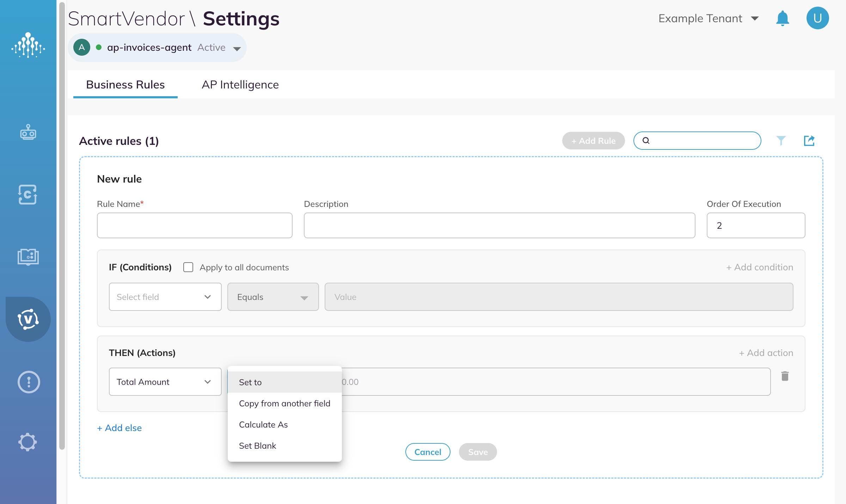Select the SmartVendor V sidebar icon

pos(28,319)
